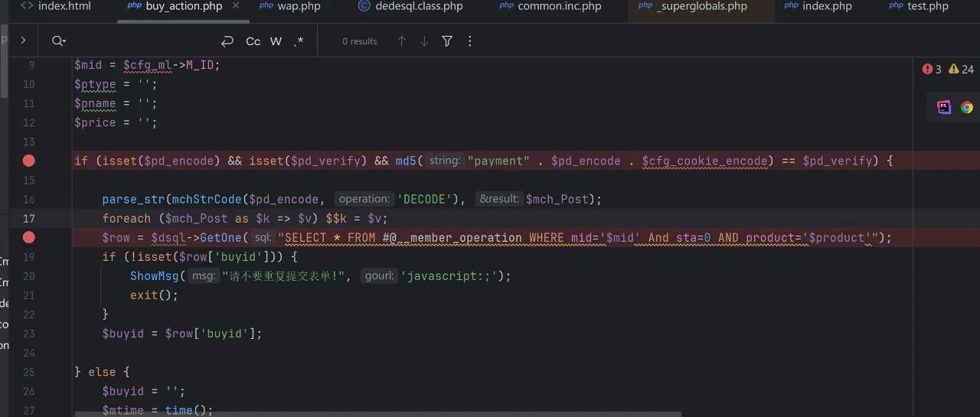Click the exit() call on line 21
Image resolution: width=980 pixels, height=417 pixels.
(154, 295)
